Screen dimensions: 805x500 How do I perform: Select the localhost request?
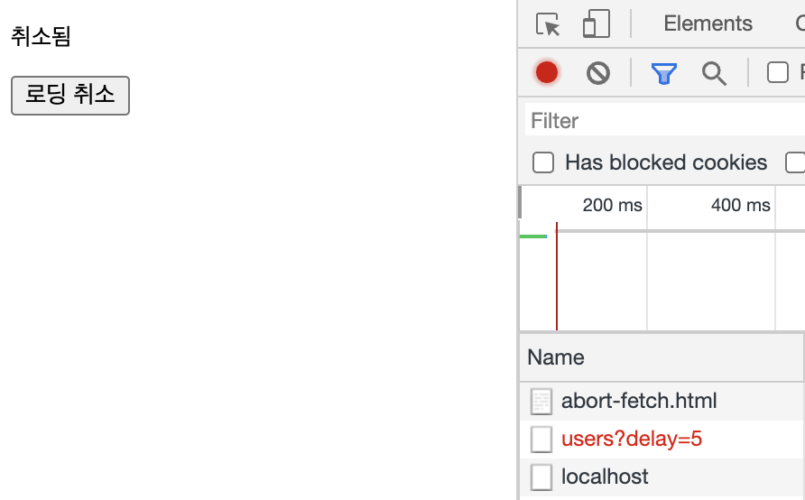tap(604, 477)
